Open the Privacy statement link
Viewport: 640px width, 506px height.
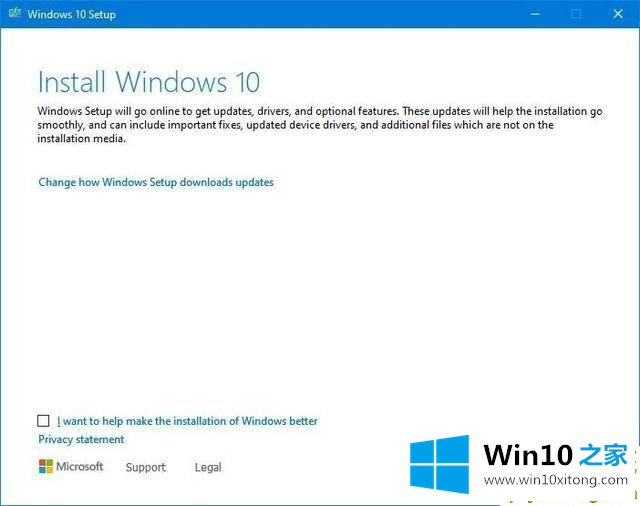click(x=81, y=439)
